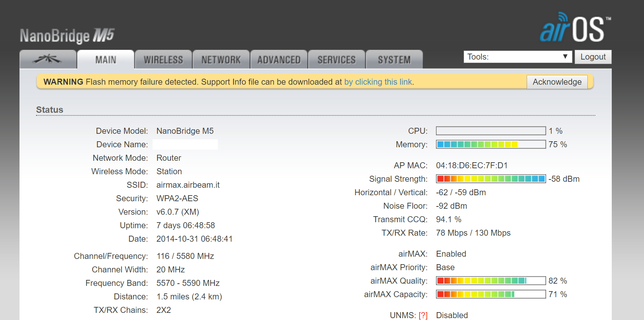Screen dimensions: 644x320
Task: Click the NanoBridge M5 product logo
Action: (67, 36)
